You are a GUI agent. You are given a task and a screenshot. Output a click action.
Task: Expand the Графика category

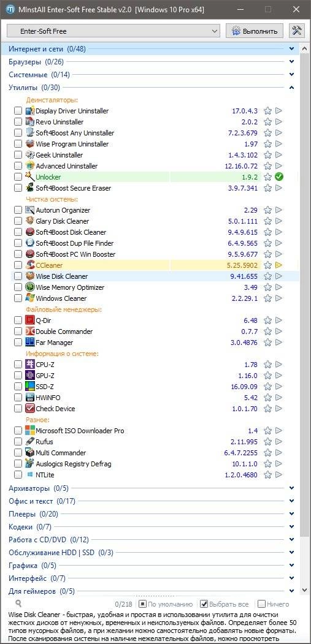pyautogui.click(x=291, y=566)
